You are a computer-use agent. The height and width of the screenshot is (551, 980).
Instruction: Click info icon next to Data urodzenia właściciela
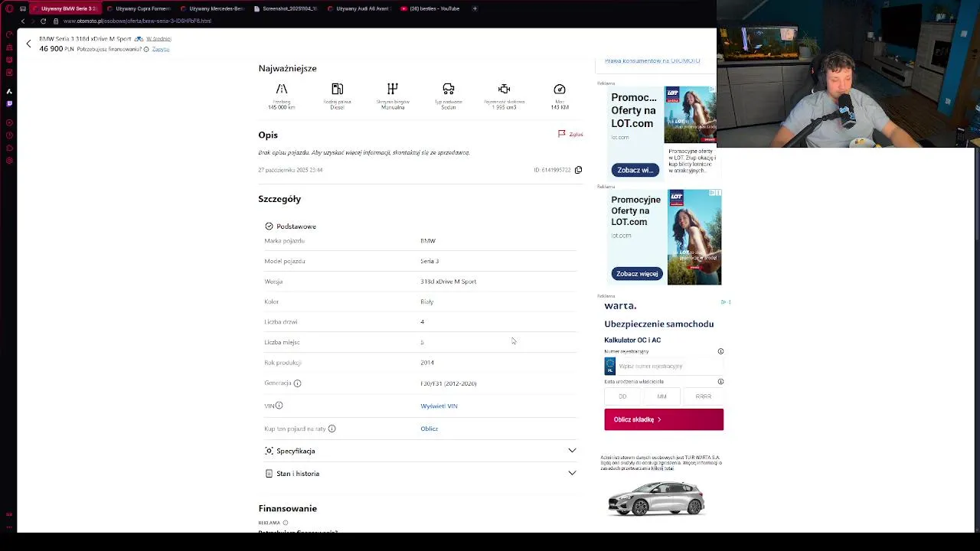tap(720, 381)
